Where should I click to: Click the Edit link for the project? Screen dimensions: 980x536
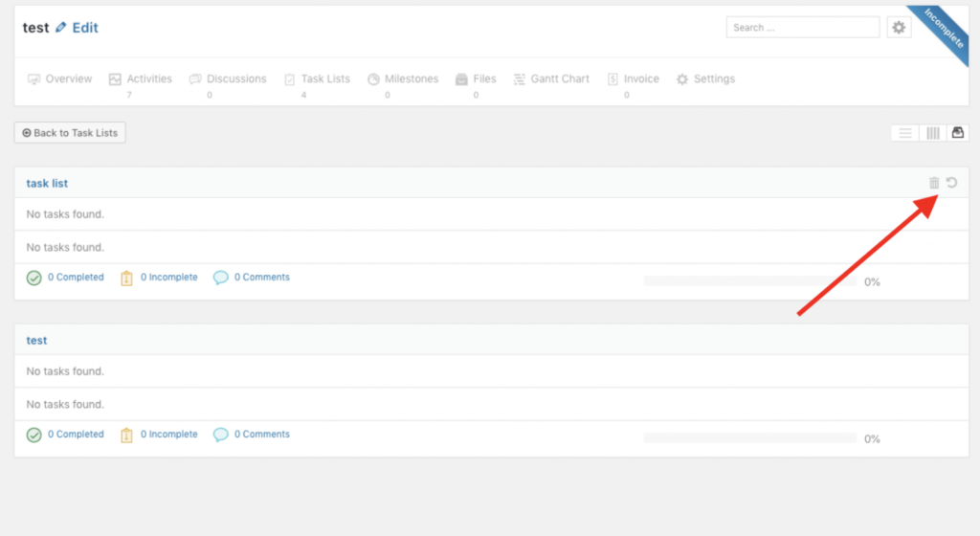(x=85, y=28)
